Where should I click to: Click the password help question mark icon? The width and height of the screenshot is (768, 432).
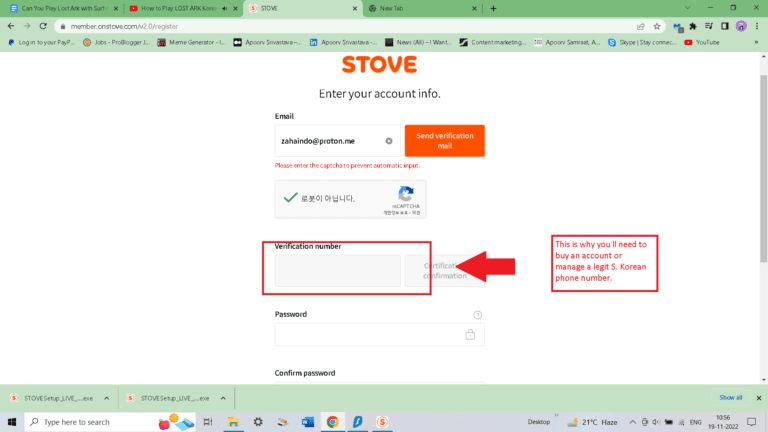[478, 315]
